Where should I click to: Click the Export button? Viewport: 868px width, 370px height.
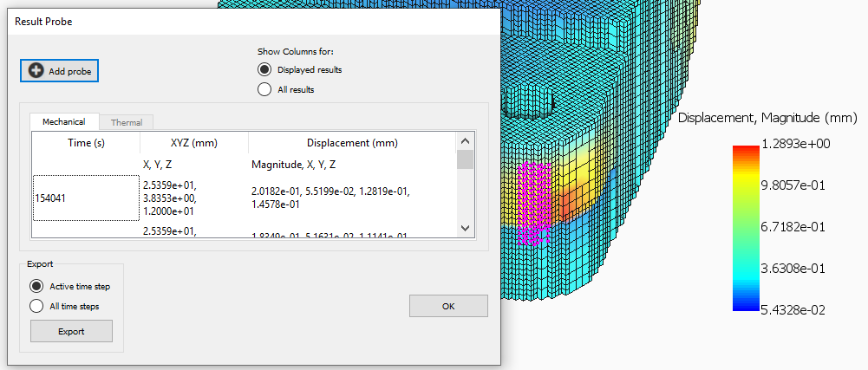[x=71, y=331]
